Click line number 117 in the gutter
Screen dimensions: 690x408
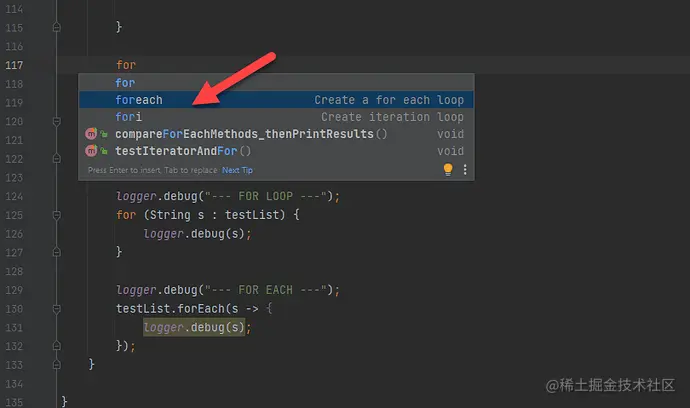click(14, 65)
